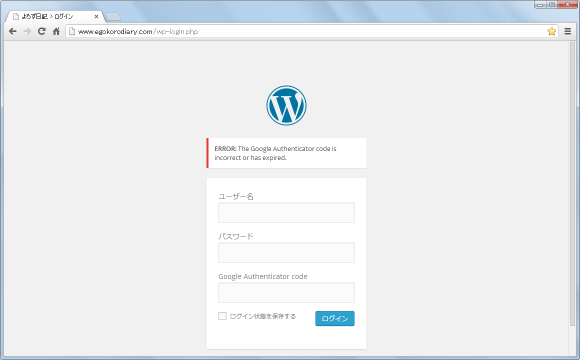This screenshot has width=580, height=360.
Task: Click the page icon in address bar
Action: 72,31
